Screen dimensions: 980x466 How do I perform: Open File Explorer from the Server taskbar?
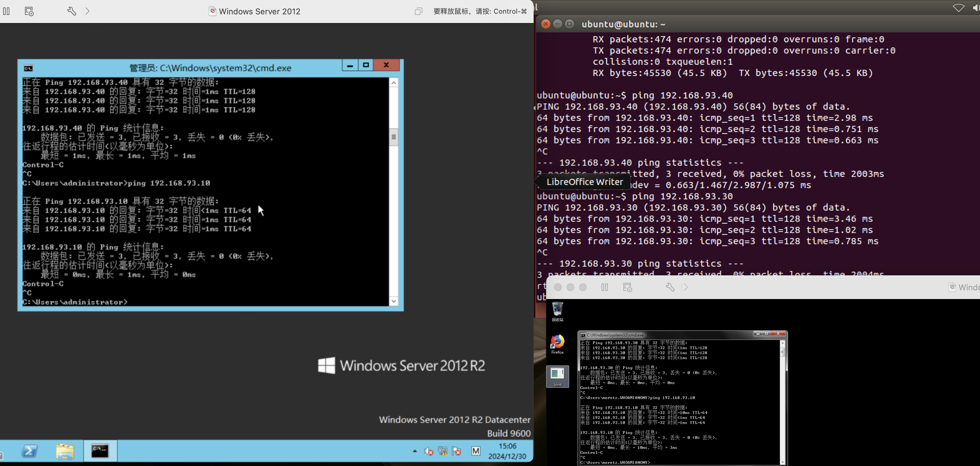point(65,451)
